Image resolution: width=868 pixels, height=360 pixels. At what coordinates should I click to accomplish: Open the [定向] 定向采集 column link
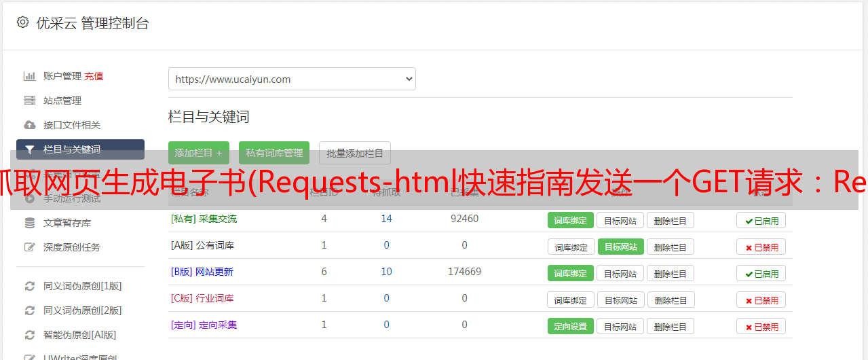(204, 325)
